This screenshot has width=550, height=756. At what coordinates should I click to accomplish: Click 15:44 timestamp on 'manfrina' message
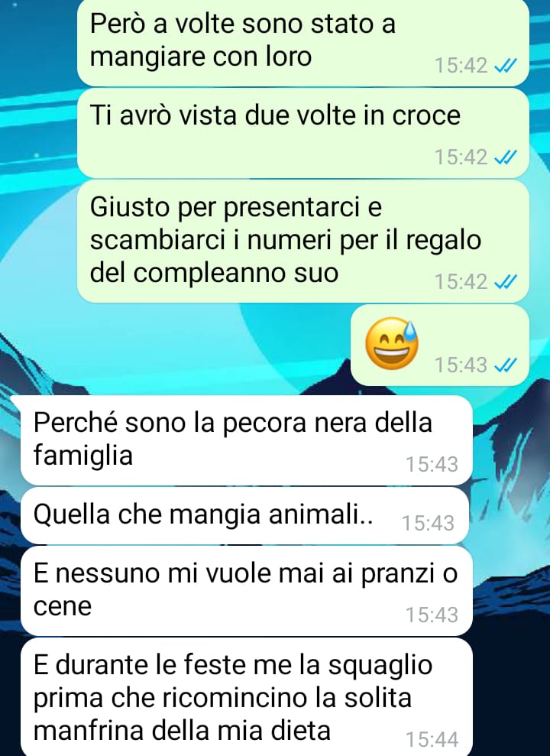click(x=432, y=740)
